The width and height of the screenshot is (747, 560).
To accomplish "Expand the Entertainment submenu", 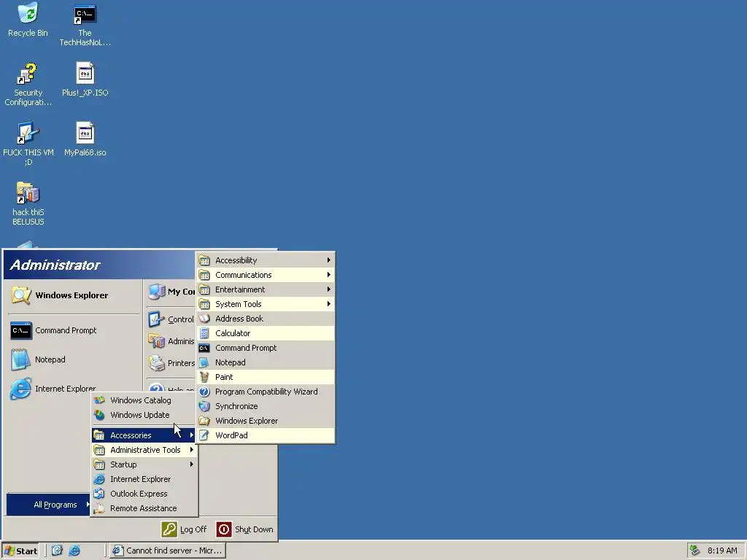I will coord(266,289).
